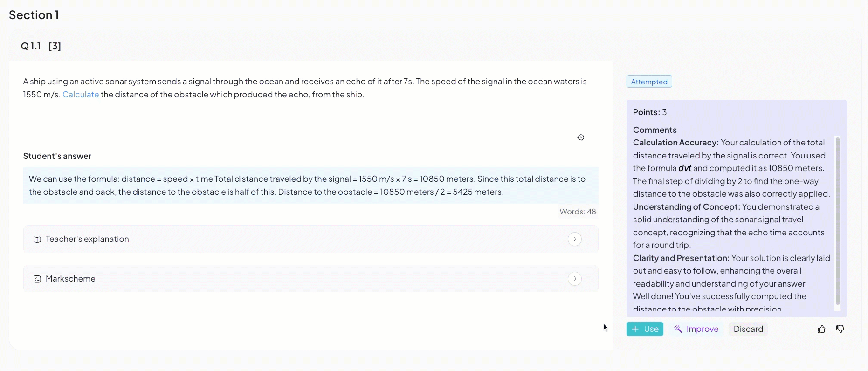Screen dimensions: 868x371
Task: Click the Use button
Action: click(x=645, y=329)
